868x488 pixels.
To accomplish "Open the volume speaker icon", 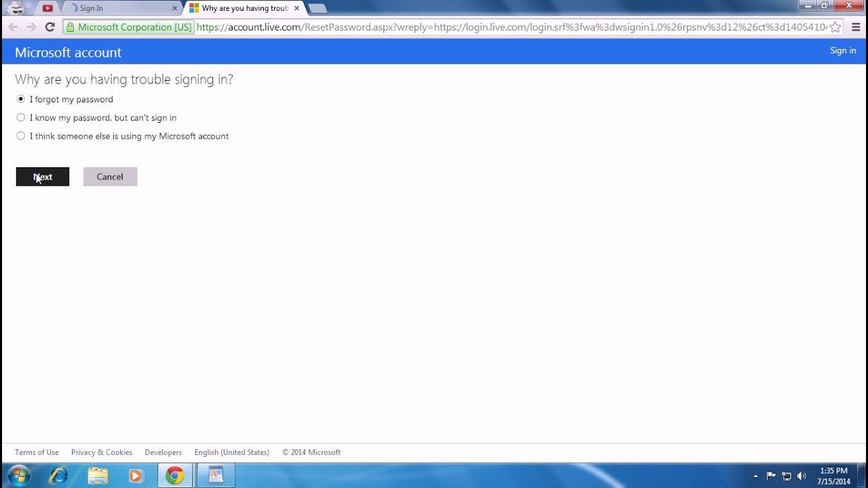I will [x=802, y=476].
